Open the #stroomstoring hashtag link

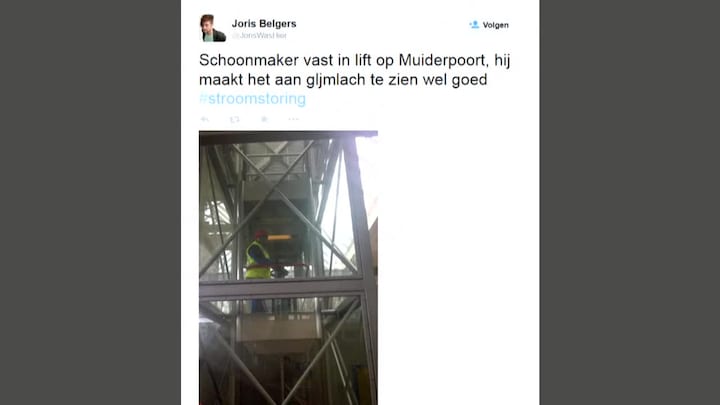[253, 99]
